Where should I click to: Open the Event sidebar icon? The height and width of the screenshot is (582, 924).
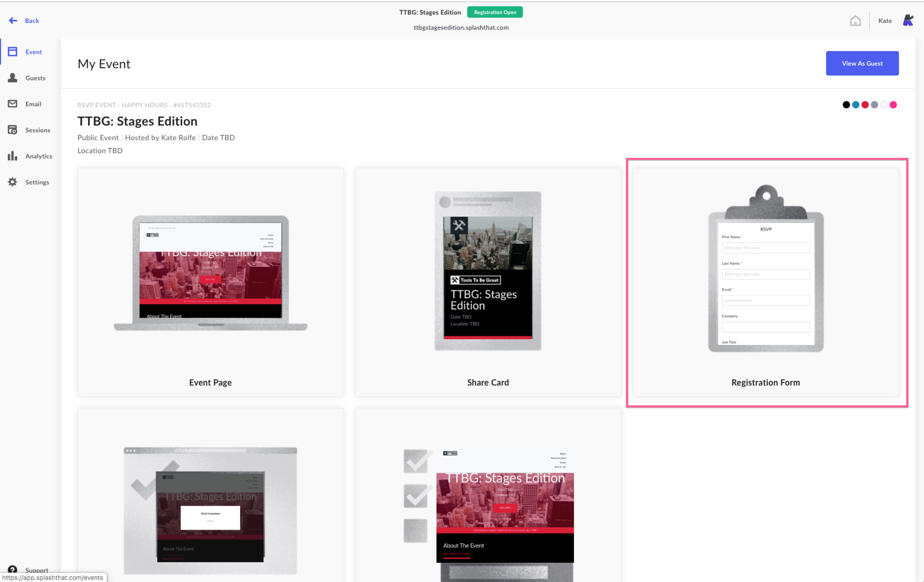coord(13,52)
